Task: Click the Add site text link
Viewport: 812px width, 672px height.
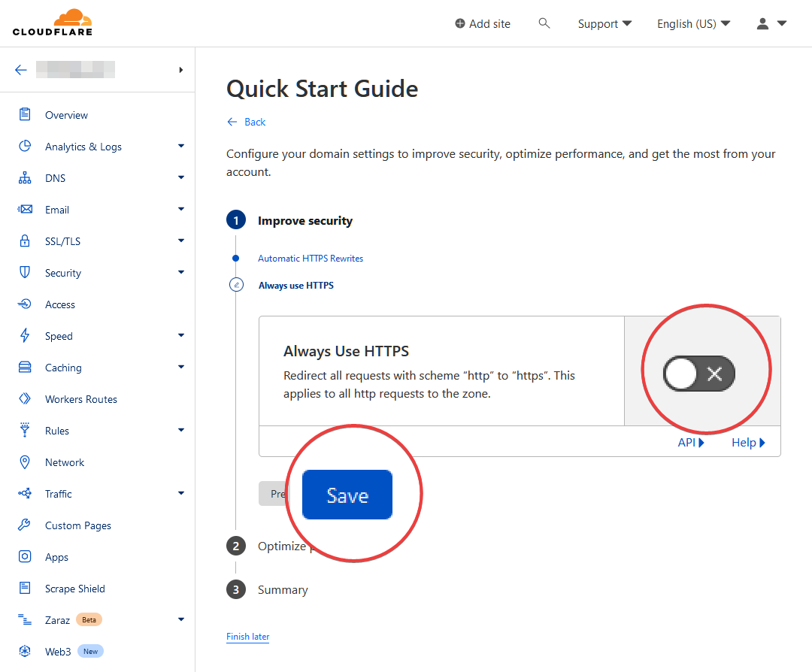Action: coord(489,24)
